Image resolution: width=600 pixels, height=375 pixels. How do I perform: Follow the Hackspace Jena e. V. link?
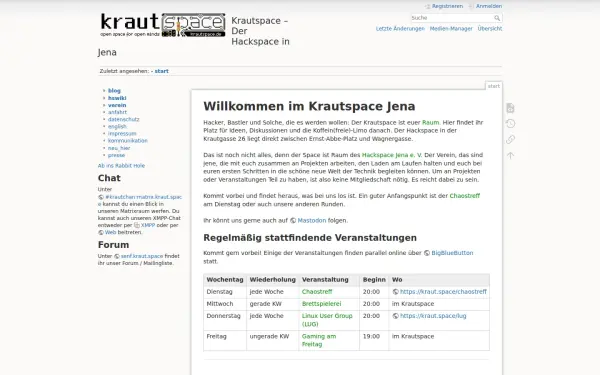point(392,155)
